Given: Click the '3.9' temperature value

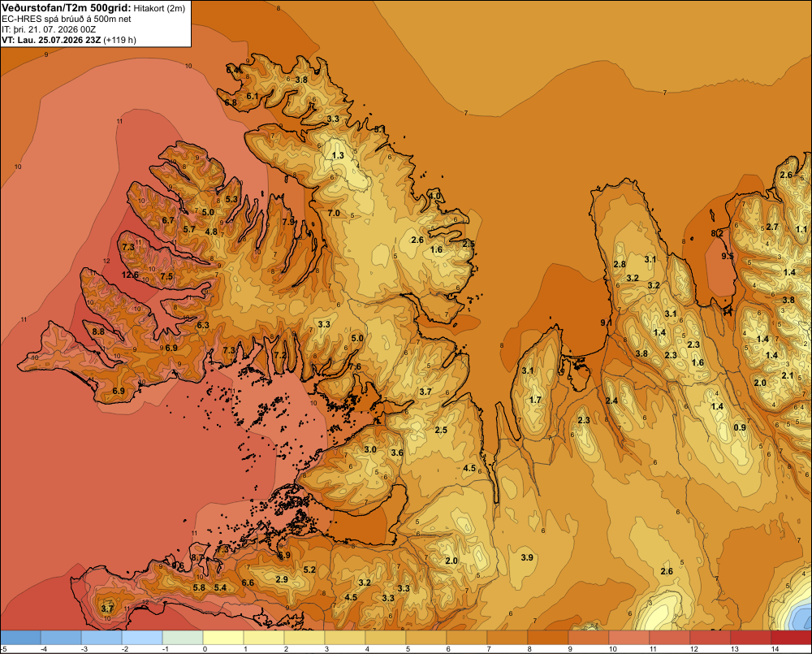Looking at the screenshot, I should 527,557.
